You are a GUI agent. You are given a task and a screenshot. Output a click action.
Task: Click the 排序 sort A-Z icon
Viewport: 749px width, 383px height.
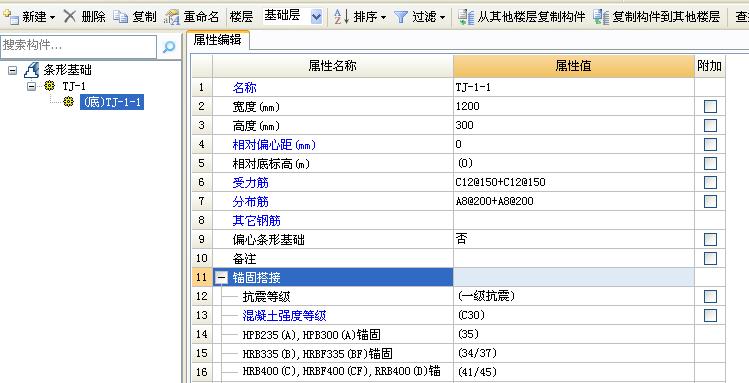coord(341,17)
